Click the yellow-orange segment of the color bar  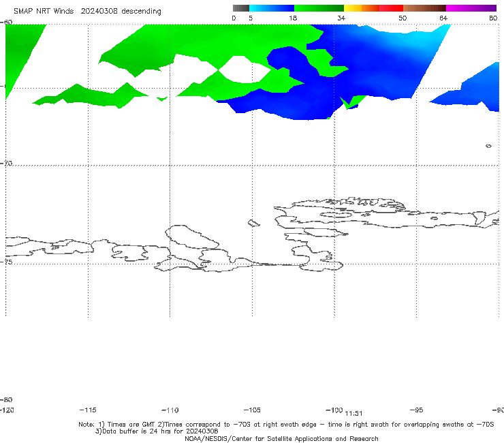[x=361, y=8]
